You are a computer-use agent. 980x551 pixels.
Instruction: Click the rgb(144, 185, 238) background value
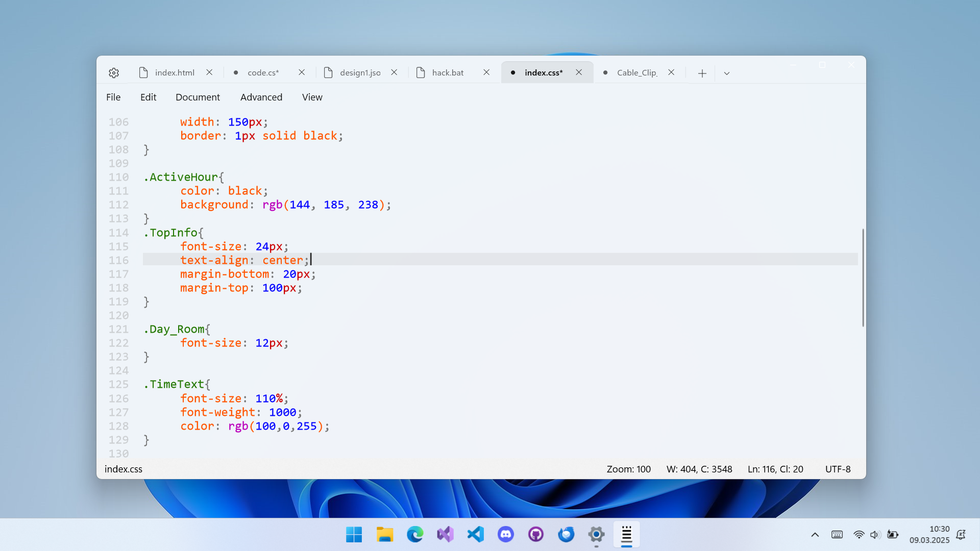pos(324,205)
